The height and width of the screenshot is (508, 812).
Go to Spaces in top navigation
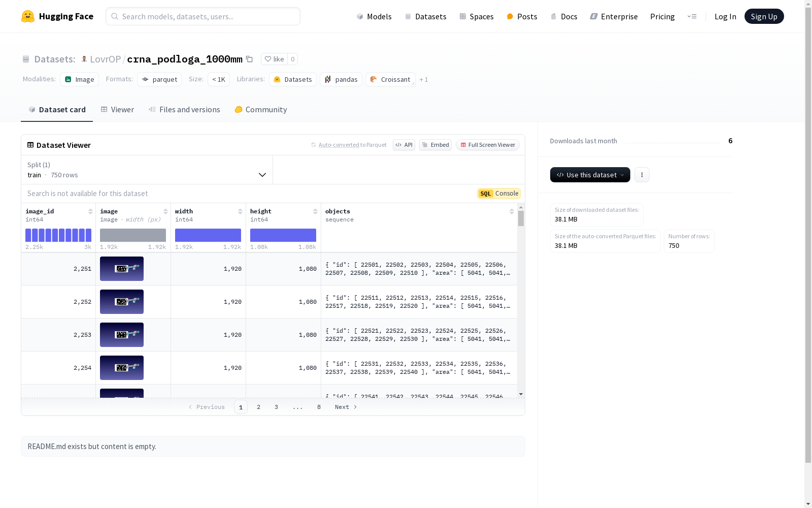[x=477, y=16]
